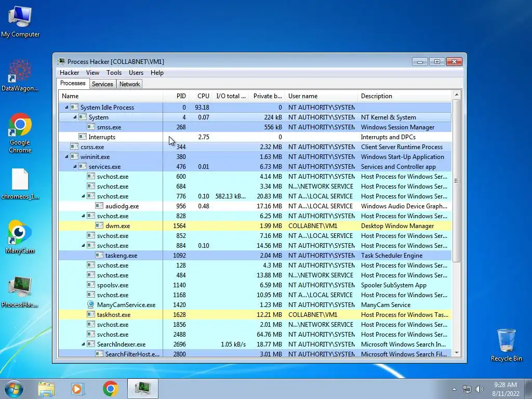Click 64.76 MB private bytes value
532x399 pixels.
pos(269,334)
